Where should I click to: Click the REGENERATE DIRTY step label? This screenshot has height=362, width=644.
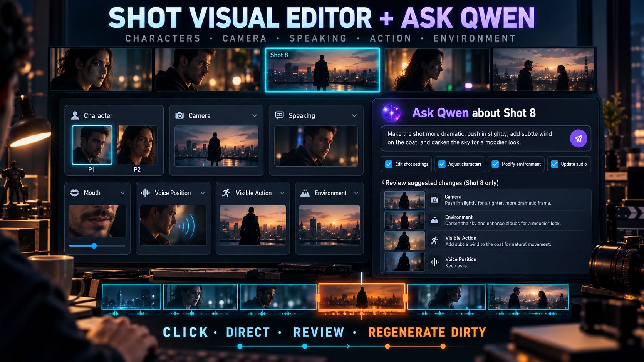pyautogui.click(x=427, y=332)
